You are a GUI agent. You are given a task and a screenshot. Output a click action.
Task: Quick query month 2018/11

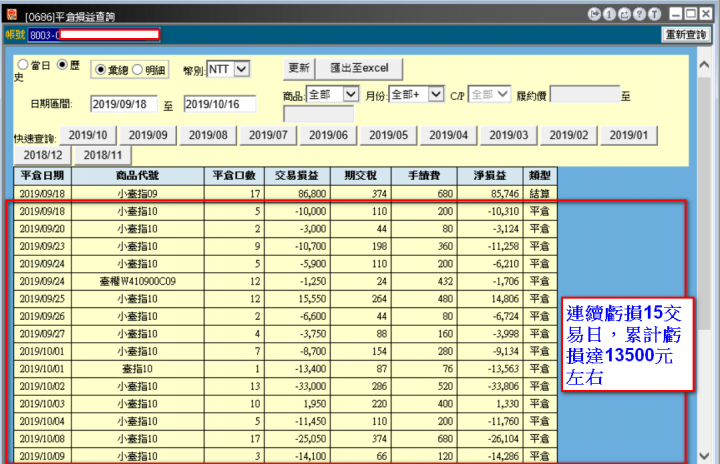point(103,155)
